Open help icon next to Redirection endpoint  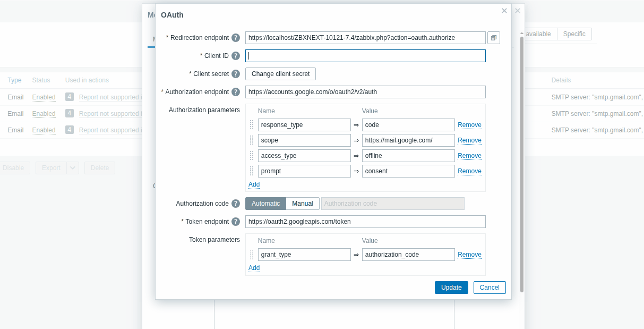point(236,38)
